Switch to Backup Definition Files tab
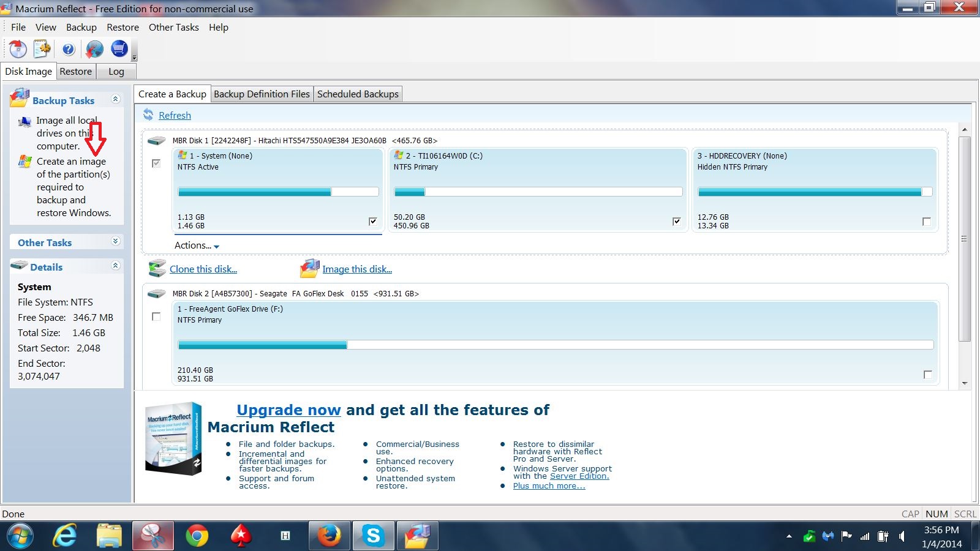 tap(262, 94)
